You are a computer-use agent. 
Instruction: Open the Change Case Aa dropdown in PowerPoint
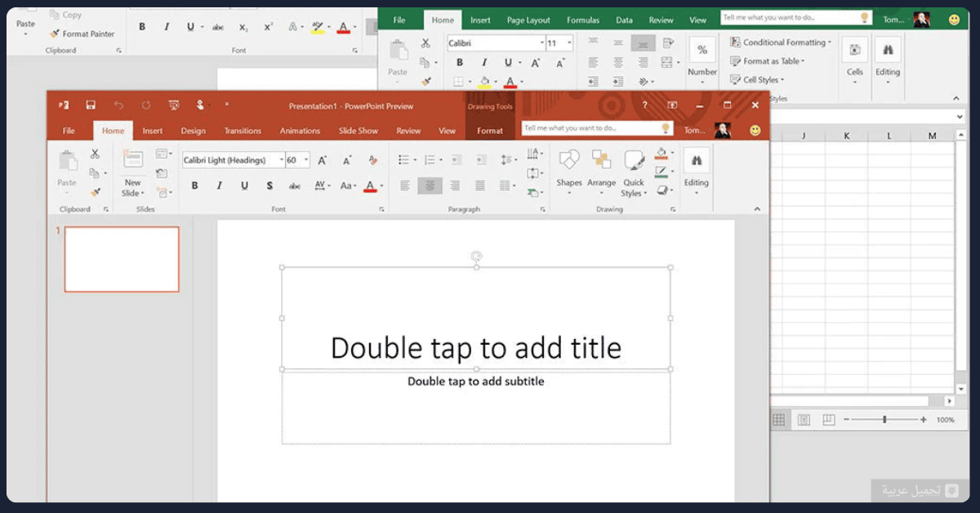[x=350, y=186]
